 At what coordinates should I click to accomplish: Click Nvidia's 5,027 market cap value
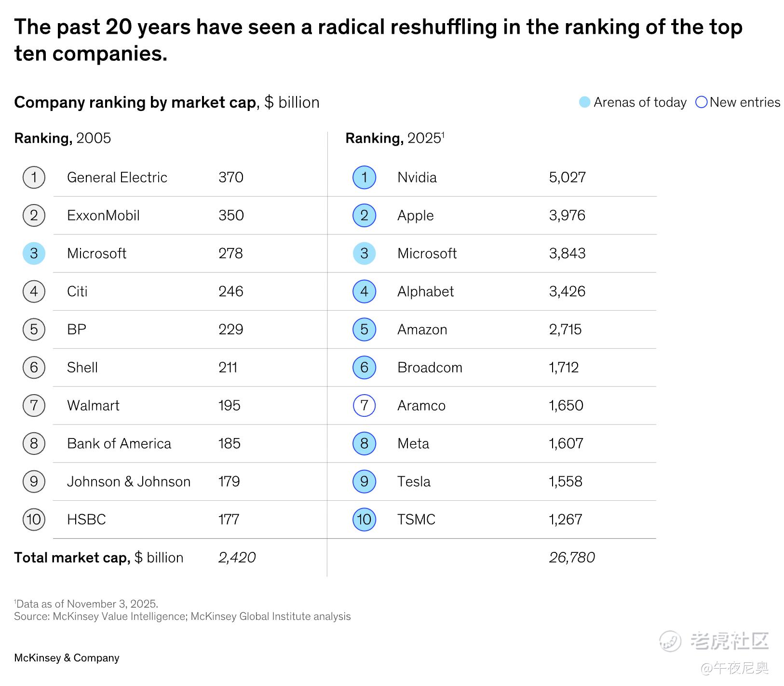tap(567, 178)
